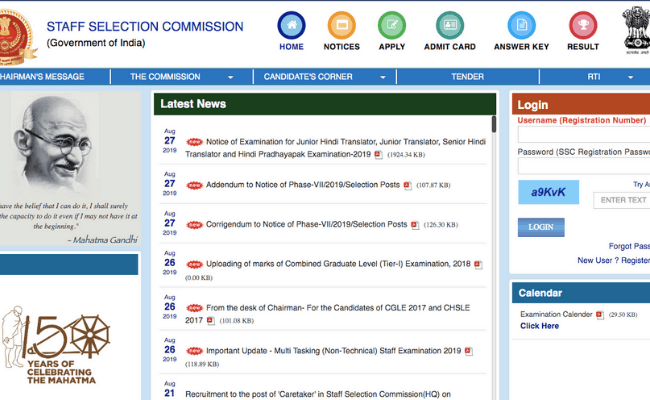
Task: Open Corrigendum to Notice of Phase-VII/2019 link
Action: pos(306,225)
